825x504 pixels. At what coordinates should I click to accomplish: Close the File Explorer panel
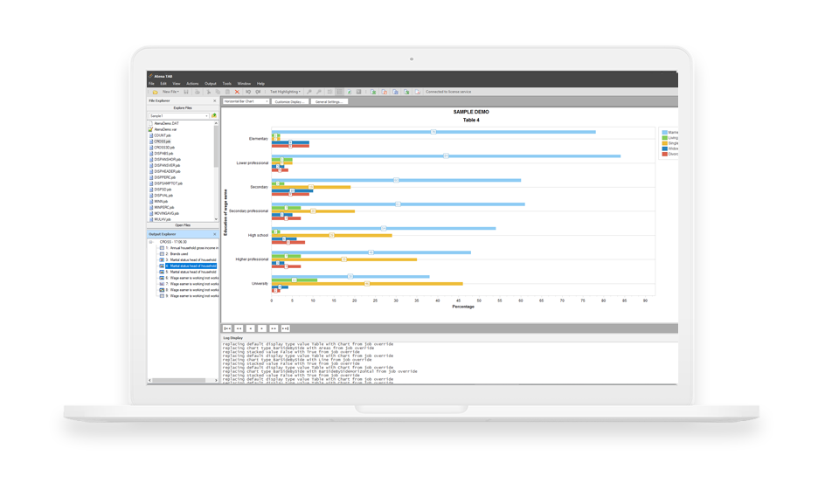click(215, 101)
